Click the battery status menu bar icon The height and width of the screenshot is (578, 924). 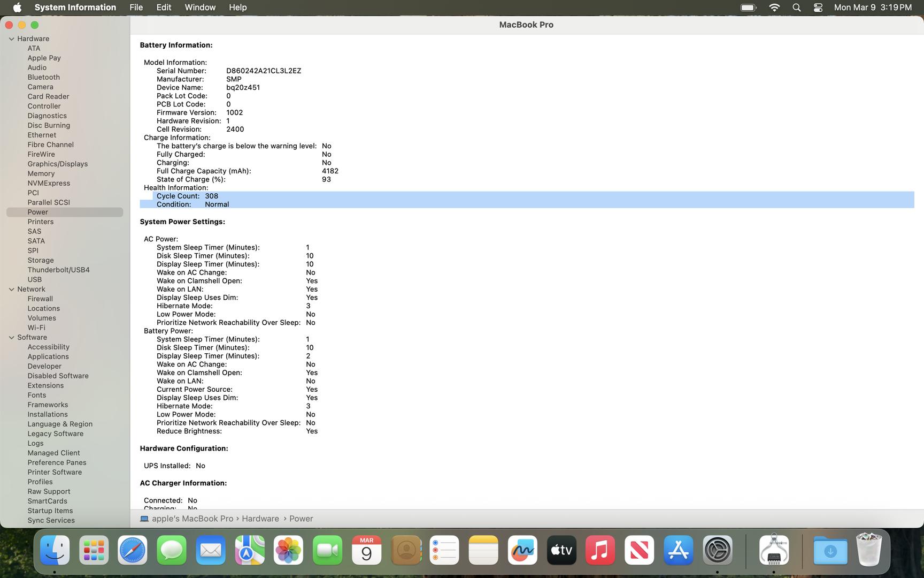pos(748,7)
